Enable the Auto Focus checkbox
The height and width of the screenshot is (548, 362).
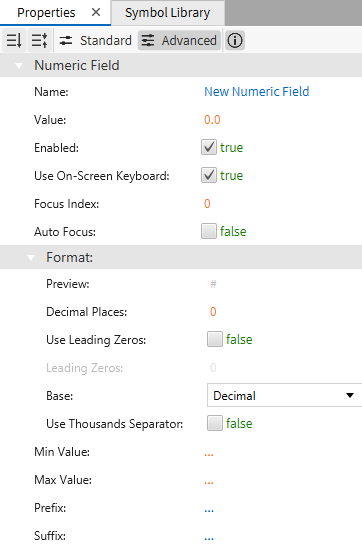pos(209,231)
